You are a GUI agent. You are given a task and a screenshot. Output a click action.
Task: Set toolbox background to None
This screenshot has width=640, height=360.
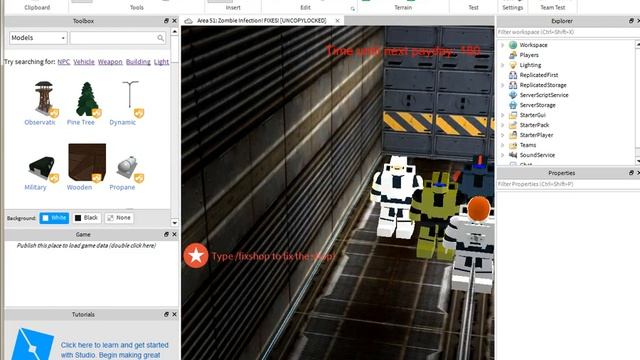pos(119,218)
